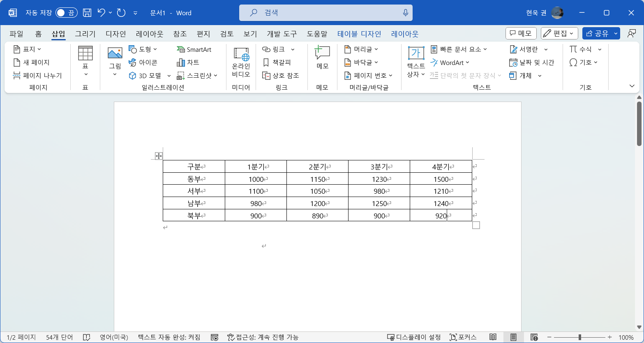Click the 상호 참조 cross-reference button
This screenshot has height=343, width=644.
(281, 76)
